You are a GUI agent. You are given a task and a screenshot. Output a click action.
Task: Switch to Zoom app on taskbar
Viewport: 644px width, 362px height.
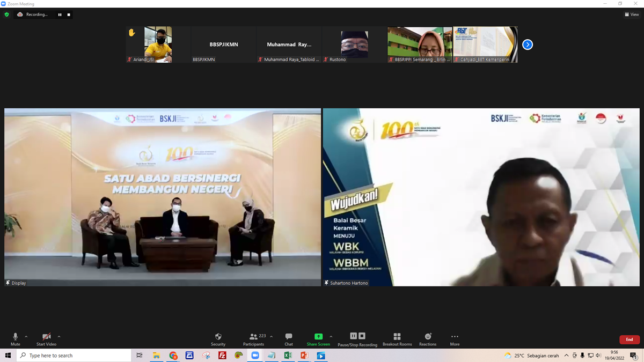pos(255,356)
